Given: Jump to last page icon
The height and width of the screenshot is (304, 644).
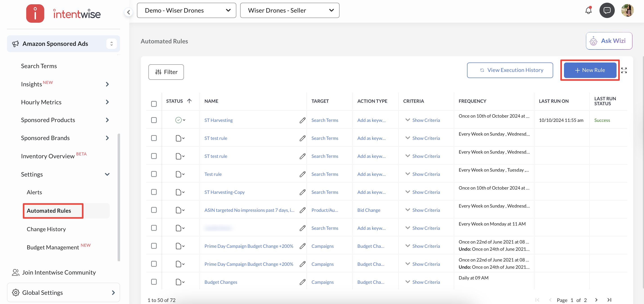Looking at the screenshot, I should click(609, 300).
